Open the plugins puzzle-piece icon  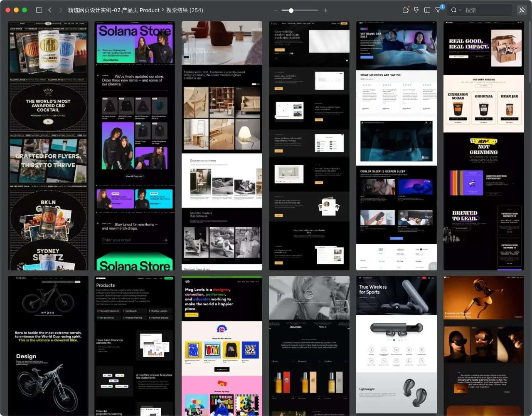tap(406, 10)
